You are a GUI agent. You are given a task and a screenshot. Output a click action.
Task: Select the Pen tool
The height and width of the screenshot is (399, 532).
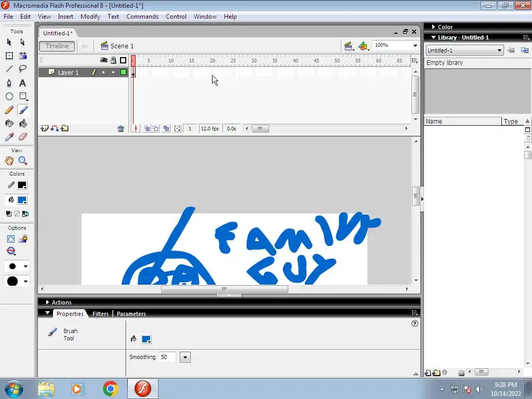[x=9, y=83]
